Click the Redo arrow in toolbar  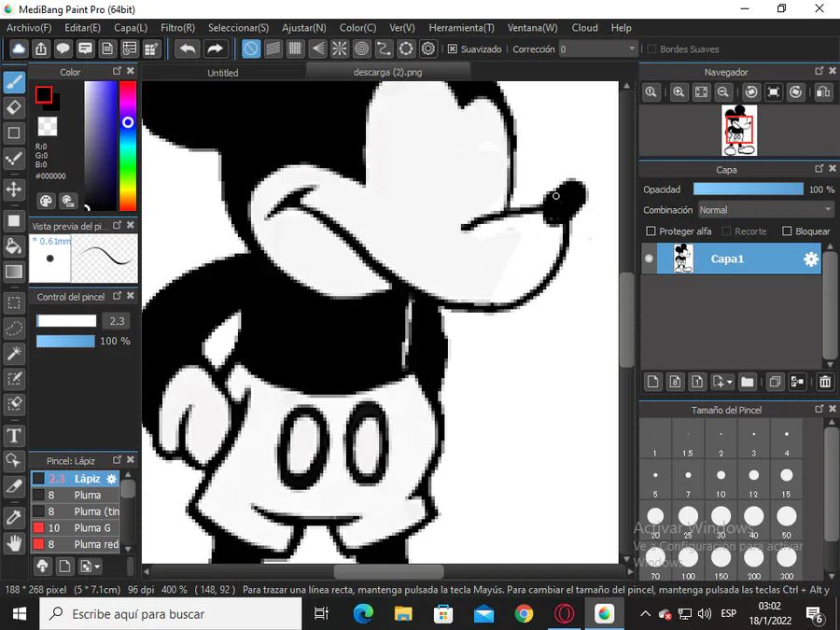coord(215,49)
